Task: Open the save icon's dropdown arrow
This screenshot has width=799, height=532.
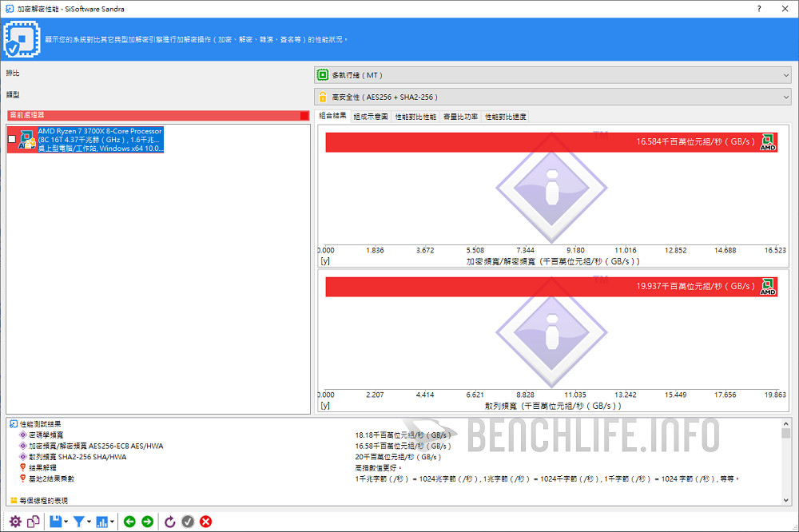Action: click(x=66, y=522)
